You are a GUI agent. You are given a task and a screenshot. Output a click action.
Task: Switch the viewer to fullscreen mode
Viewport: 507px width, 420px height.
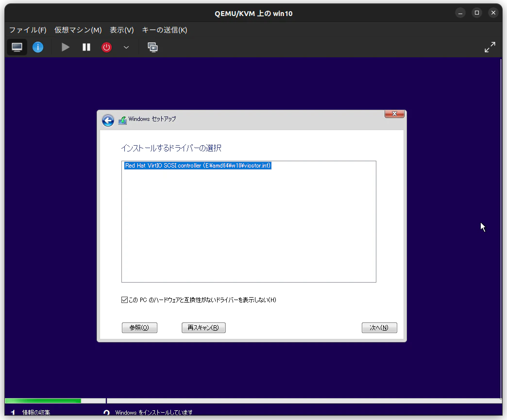(490, 47)
